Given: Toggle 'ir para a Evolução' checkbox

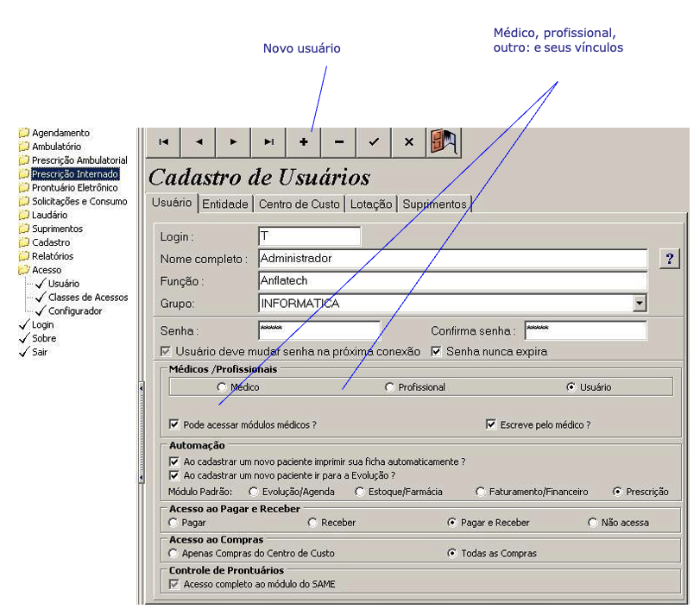Looking at the screenshot, I should pos(174,475).
